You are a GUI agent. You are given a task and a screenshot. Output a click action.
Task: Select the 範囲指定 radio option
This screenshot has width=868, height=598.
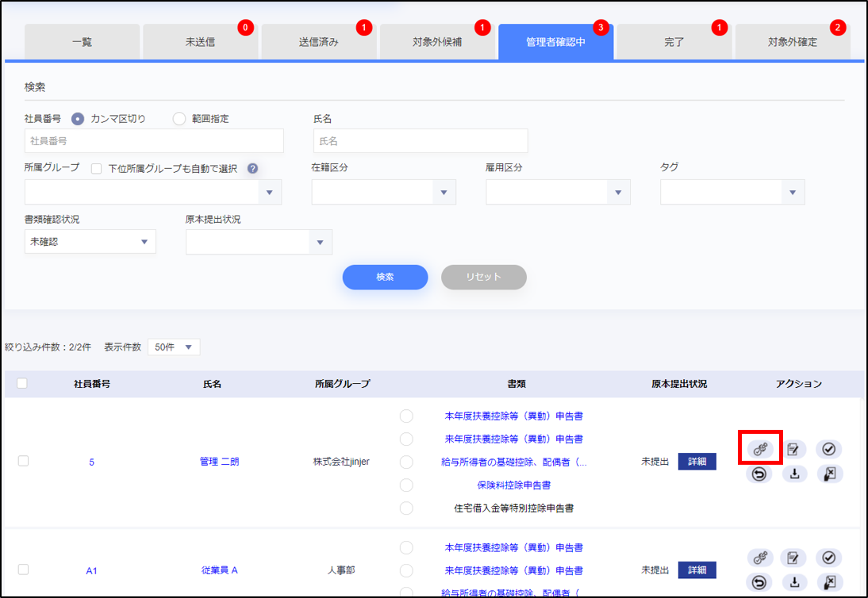tap(179, 118)
